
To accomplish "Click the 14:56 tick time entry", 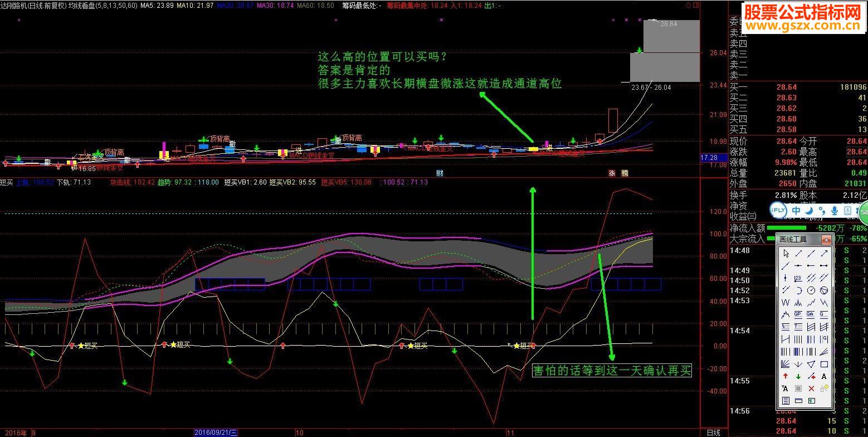I will (x=740, y=411).
